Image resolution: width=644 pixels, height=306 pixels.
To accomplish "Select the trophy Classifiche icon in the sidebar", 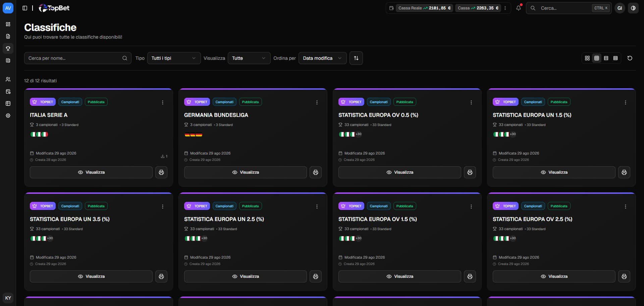I will point(8,48).
